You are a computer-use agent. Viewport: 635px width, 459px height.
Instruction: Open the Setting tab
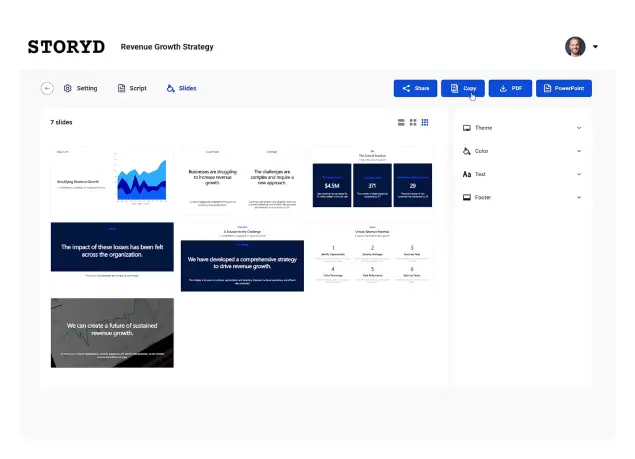pyautogui.click(x=80, y=88)
